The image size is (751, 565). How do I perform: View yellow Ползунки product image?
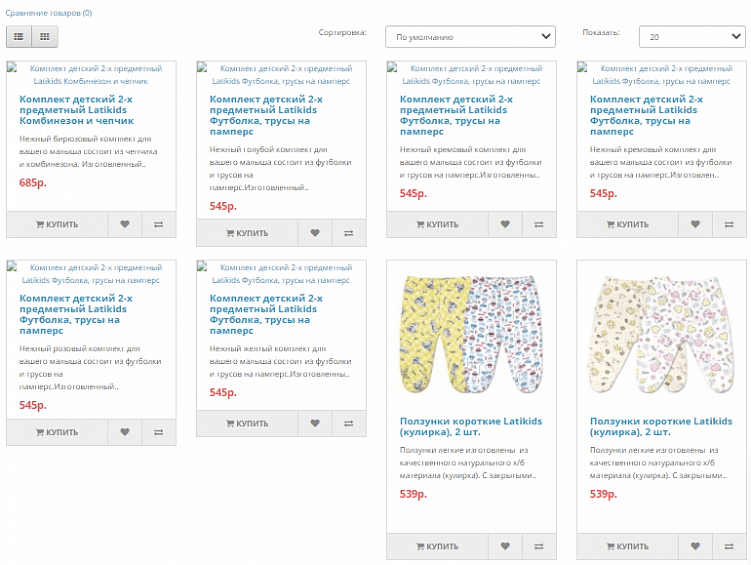pos(470,333)
